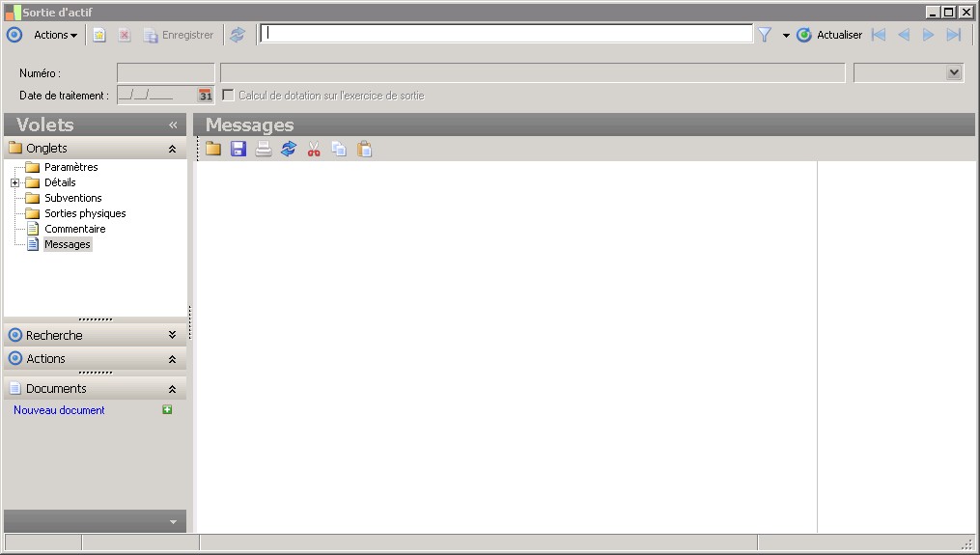Click the Date de traitement field
This screenshot has height=555, width=980.
[156, 95]
